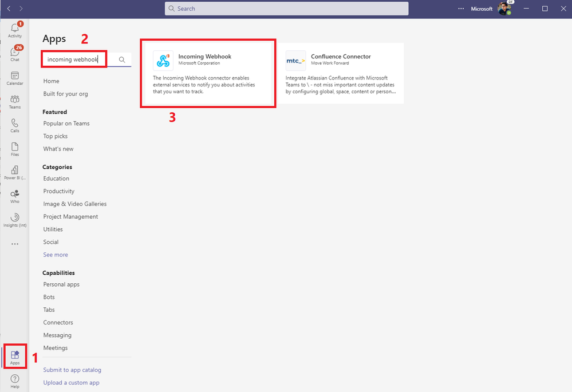Filter by Personal apps capability
Image resolution: width=572 pixels, height=392 pixels.
click(x=61, y=284)
